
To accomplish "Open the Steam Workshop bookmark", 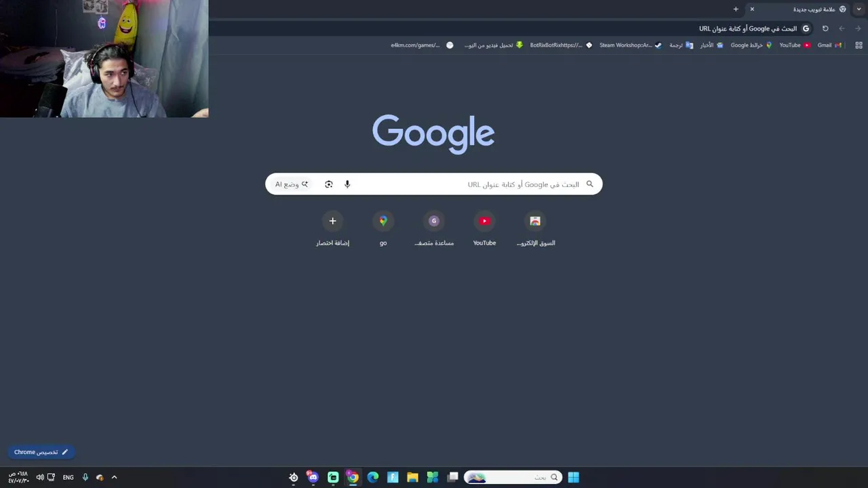I will tap(631, 45).
